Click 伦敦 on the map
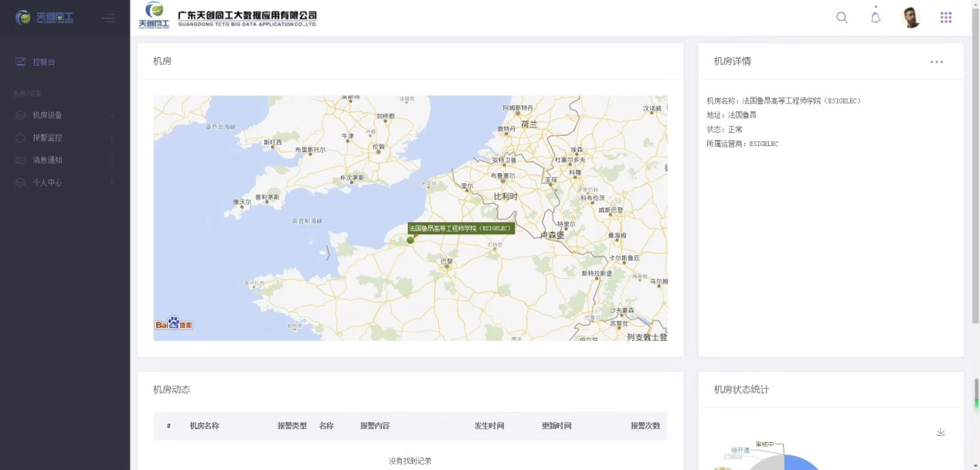Screen dimensions: 980x470 378,146
